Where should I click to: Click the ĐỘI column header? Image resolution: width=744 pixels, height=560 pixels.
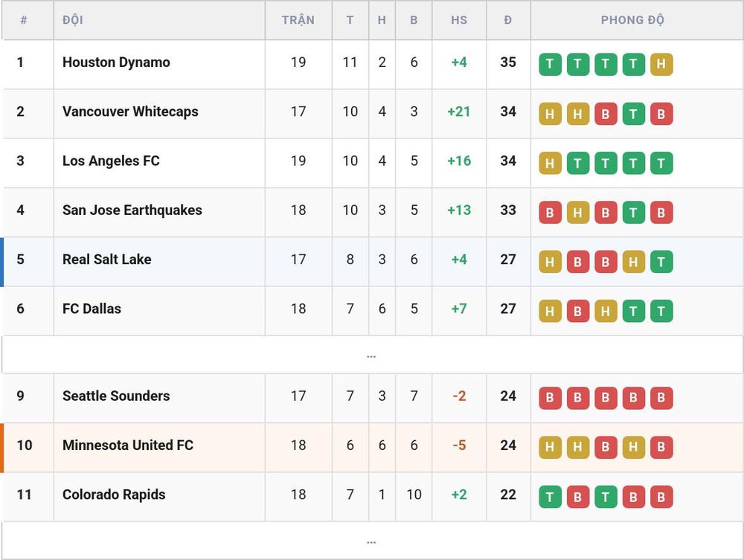pyautogui.click(x=73, y=20)
